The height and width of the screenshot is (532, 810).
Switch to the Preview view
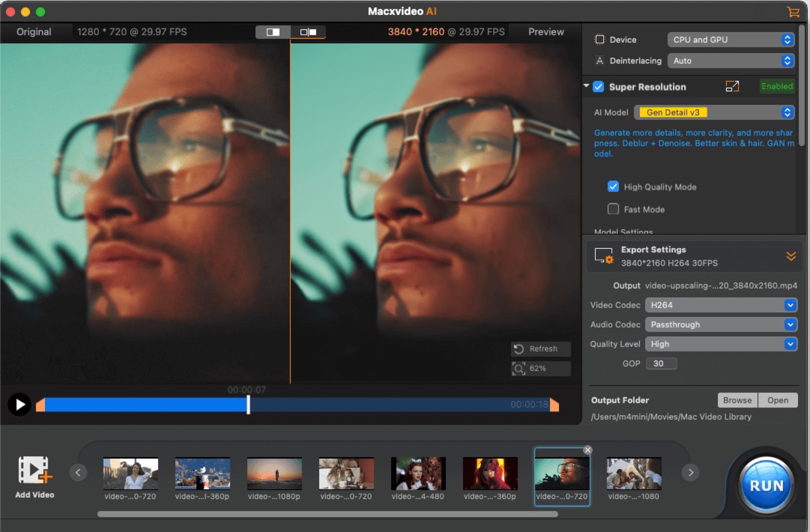(x=546, y=32)
